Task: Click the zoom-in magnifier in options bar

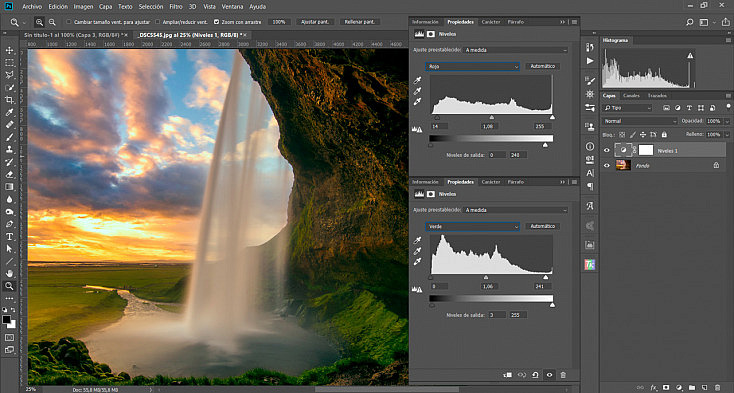Action: click(39, 22)
